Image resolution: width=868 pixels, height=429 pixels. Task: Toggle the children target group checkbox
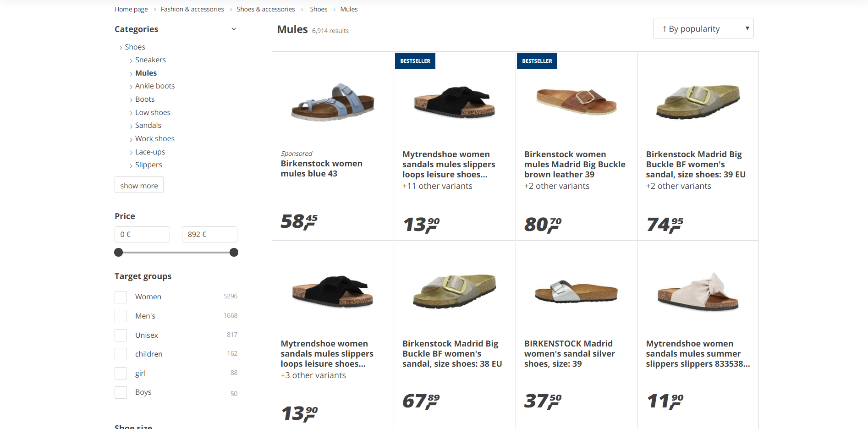coord(121,354)
